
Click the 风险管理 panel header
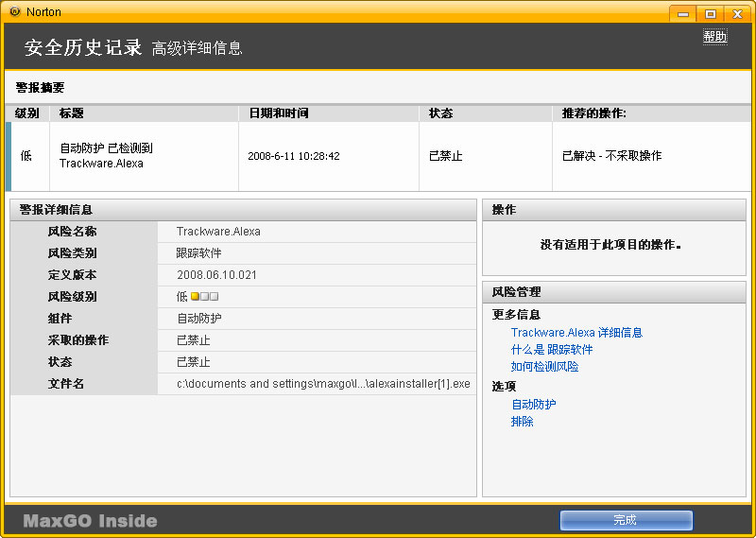pos(613,292)
